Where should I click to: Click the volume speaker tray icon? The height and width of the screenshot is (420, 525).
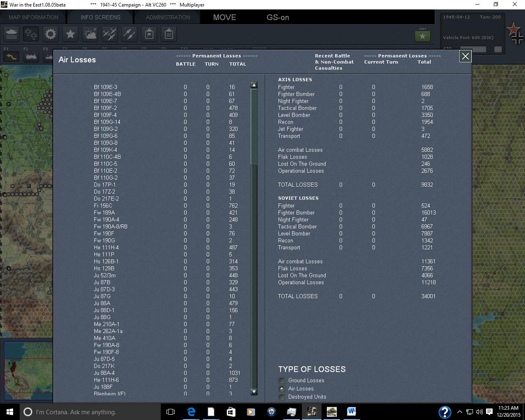coord(479,412)
